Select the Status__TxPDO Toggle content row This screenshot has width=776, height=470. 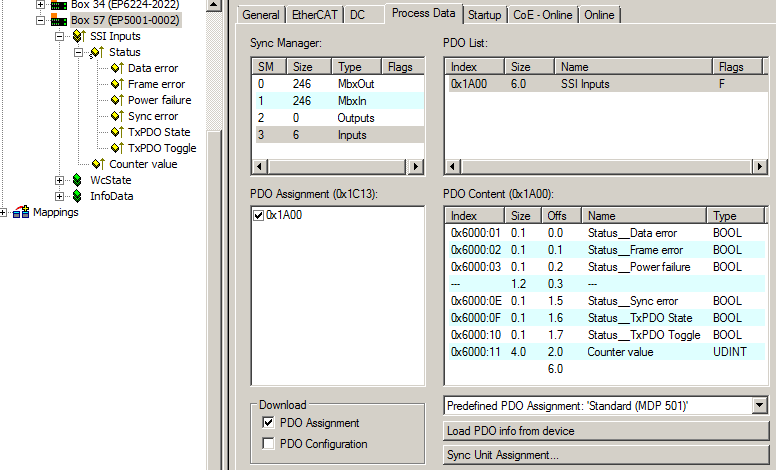point(607,335)
